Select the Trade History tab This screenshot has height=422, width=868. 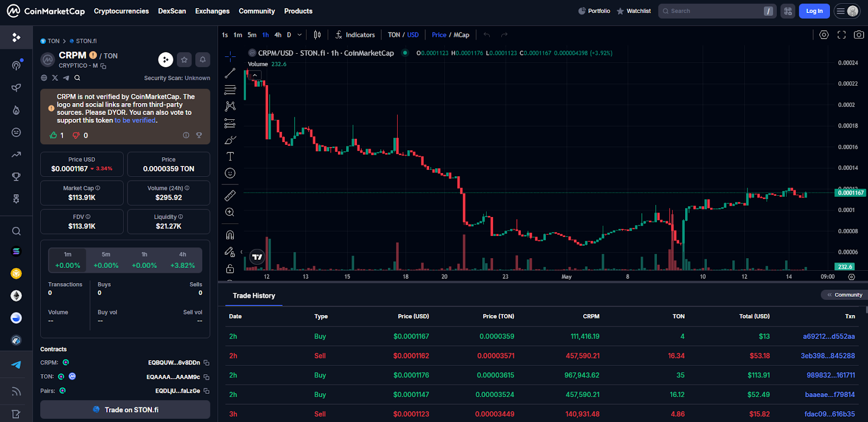pos(254,296)
